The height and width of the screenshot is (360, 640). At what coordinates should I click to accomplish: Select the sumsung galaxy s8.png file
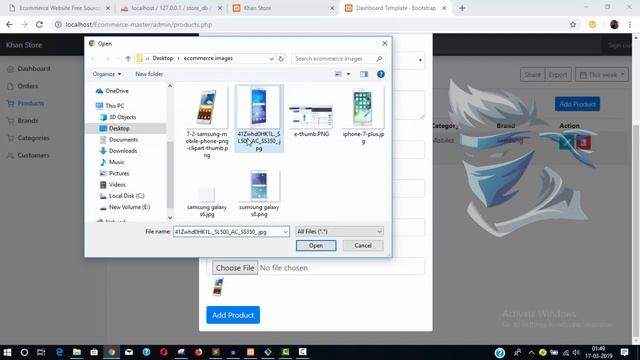(259, 193)
